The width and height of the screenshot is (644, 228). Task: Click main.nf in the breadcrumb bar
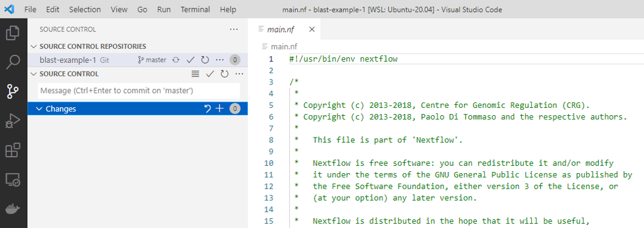[x=284, y=46]
